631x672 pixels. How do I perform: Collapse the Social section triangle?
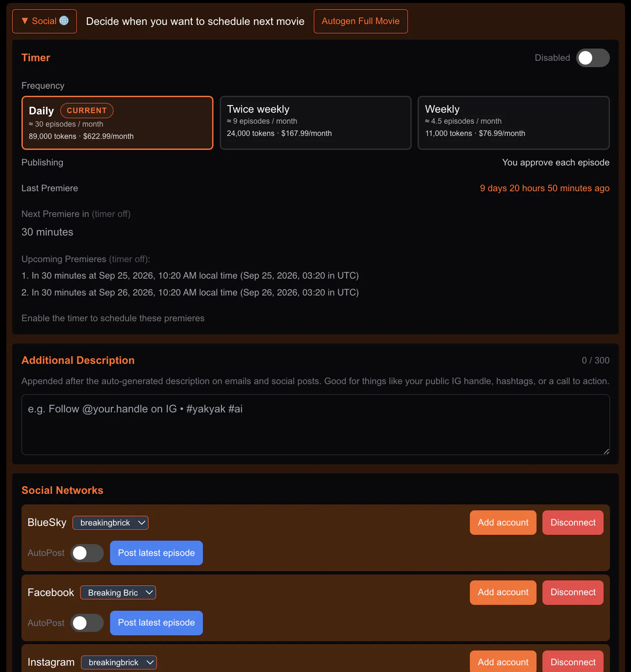point(25,21)
